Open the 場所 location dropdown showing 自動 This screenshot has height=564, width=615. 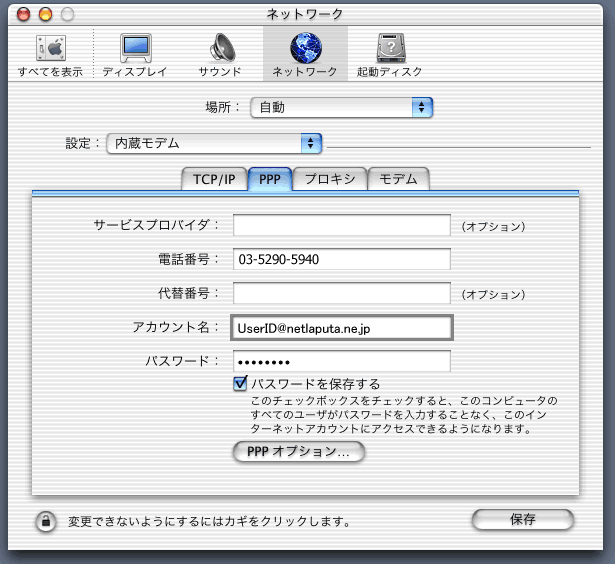(342, 107)
